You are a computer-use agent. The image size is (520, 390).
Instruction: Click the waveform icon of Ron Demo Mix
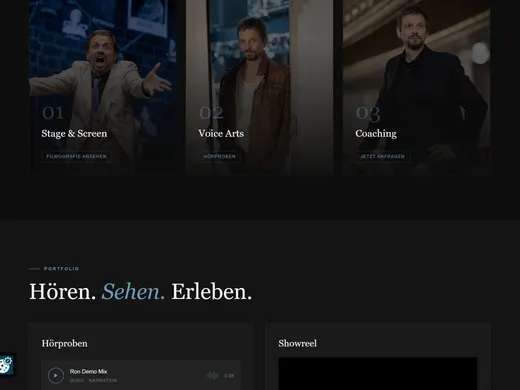click(x=213, y=376)
